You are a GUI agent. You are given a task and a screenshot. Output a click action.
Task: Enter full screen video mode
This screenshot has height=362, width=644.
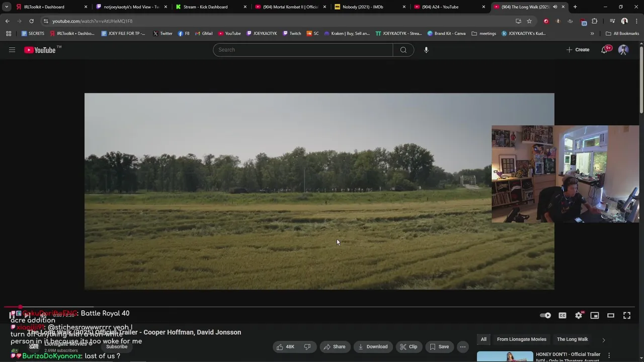click(x=627, y=315)
